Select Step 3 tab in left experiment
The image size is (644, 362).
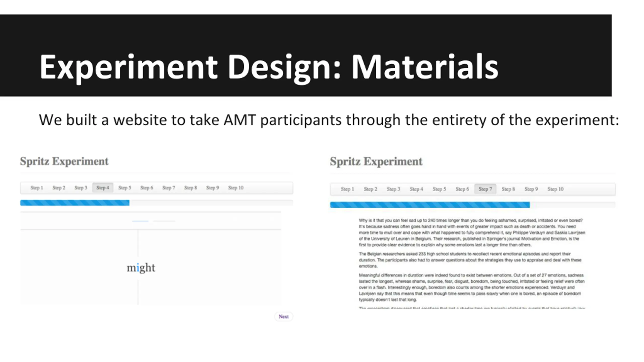(81, 188)
